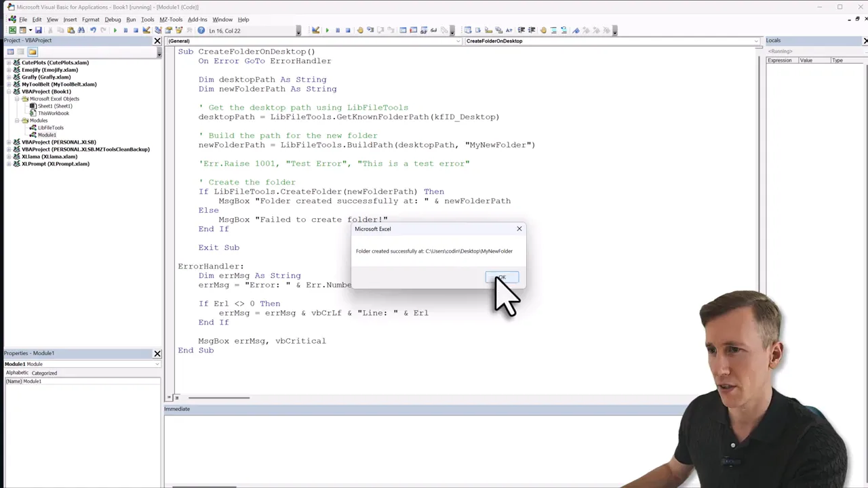The image size is (868, 488).
Task: Click the Undo icon on the toolbar
Action: tap(92, 30)
